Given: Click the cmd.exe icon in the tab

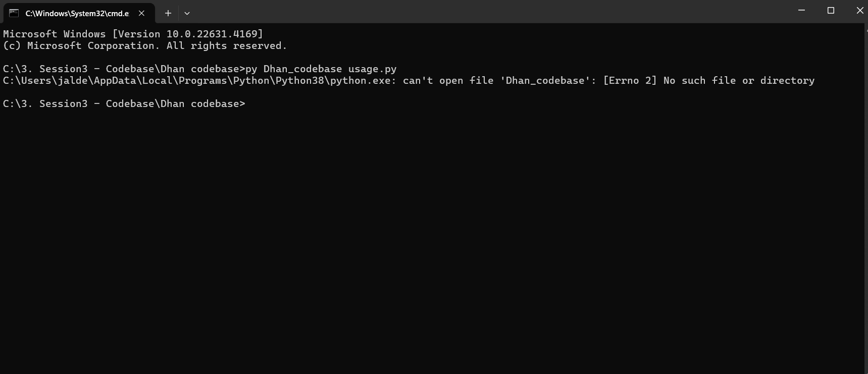Looking at the screenshot, I should coord(14,13).
